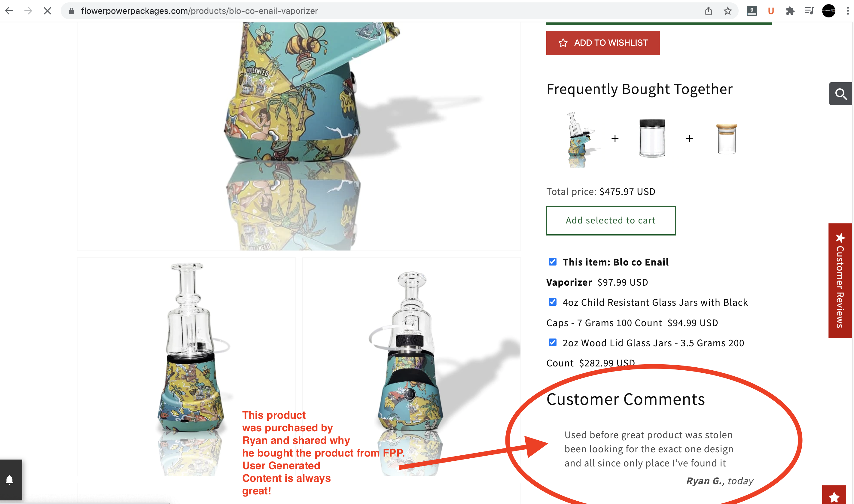The image size is (854, 504).
Task: Click the notification bell icon
Action: [x=10, y=480]
